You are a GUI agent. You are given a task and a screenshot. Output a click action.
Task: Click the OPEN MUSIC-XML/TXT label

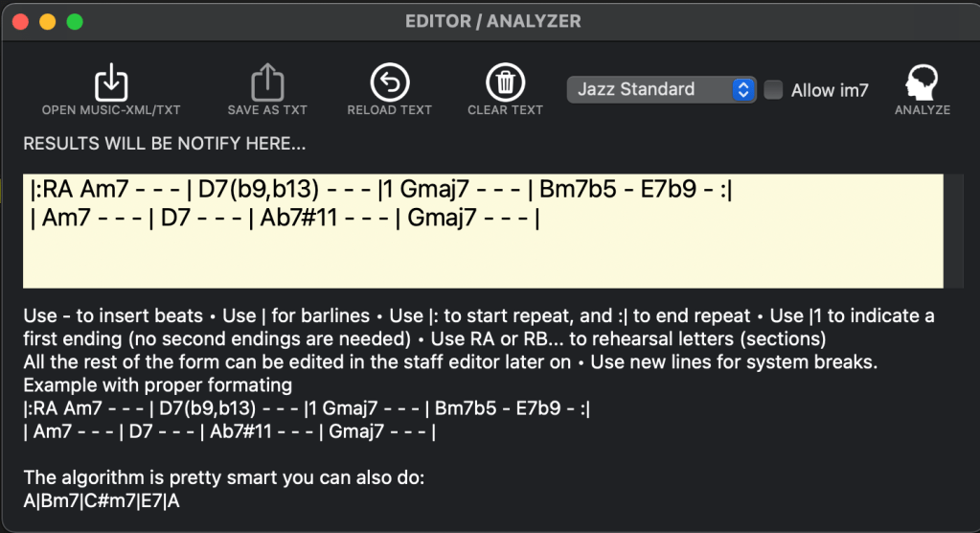111,110
